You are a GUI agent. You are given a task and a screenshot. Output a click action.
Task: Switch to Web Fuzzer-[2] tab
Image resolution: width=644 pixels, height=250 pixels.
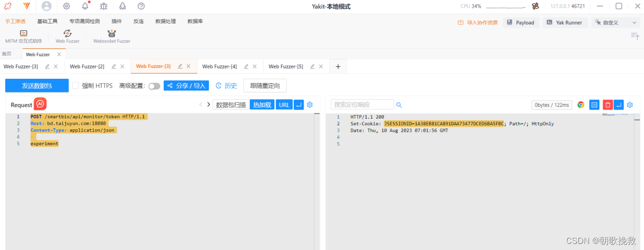coord(87,66)
